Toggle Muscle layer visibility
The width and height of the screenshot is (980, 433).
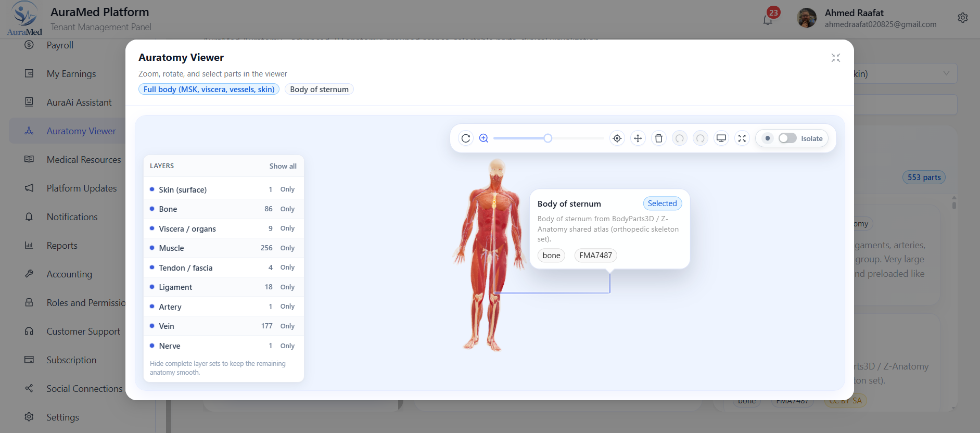[152, 248]
